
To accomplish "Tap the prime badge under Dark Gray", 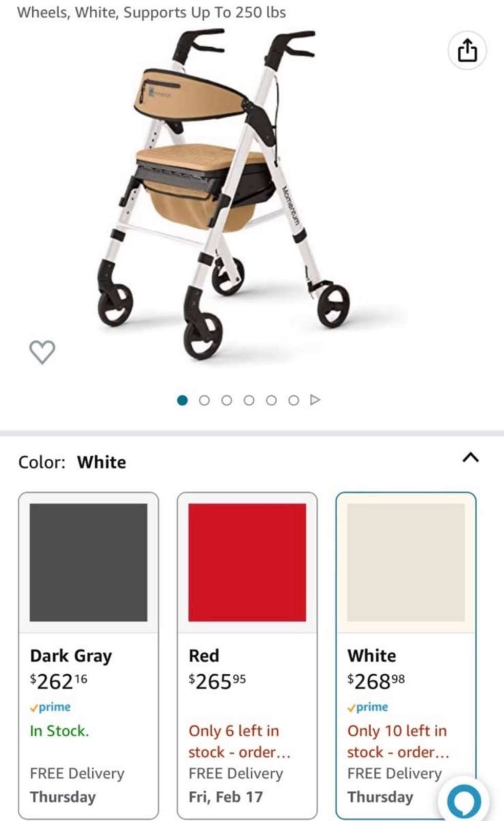I will (x=50, y=707).
